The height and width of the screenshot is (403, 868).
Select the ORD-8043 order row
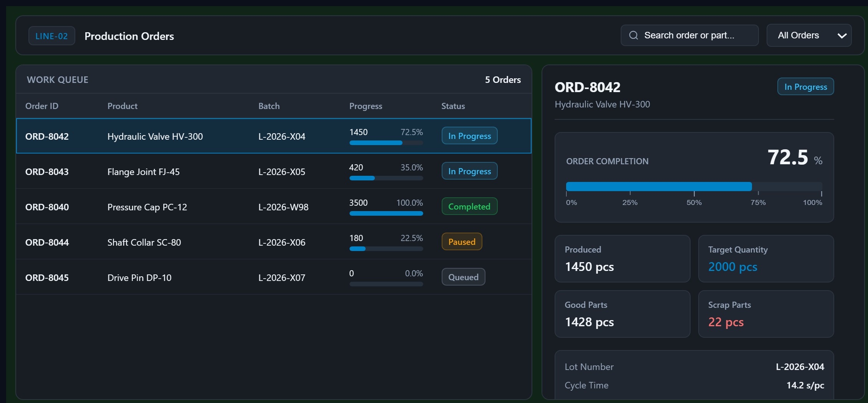pos(274,171)
